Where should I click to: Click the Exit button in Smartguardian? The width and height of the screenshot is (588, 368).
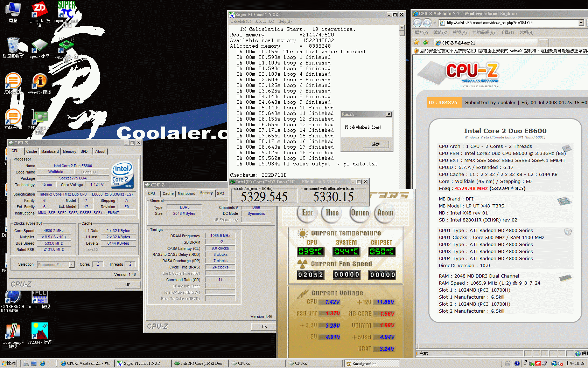307,213
